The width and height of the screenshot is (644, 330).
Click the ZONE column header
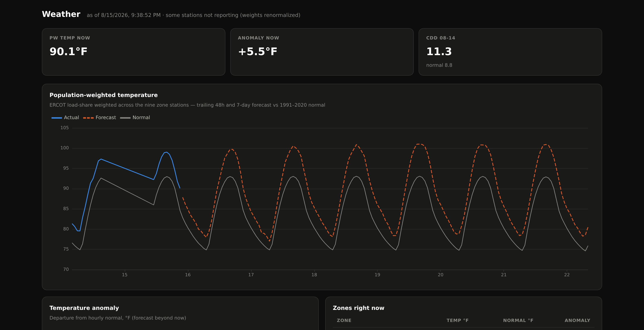pyautogui.click(x=344, y=321)
